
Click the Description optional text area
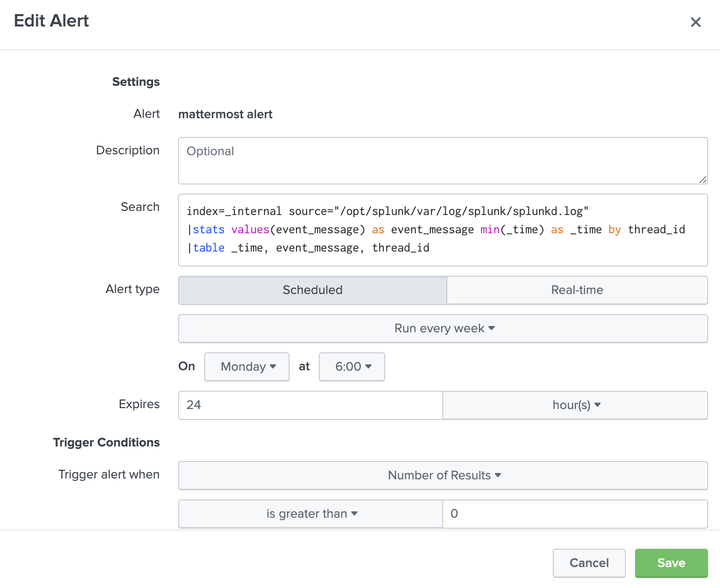[x=443, y=161]
